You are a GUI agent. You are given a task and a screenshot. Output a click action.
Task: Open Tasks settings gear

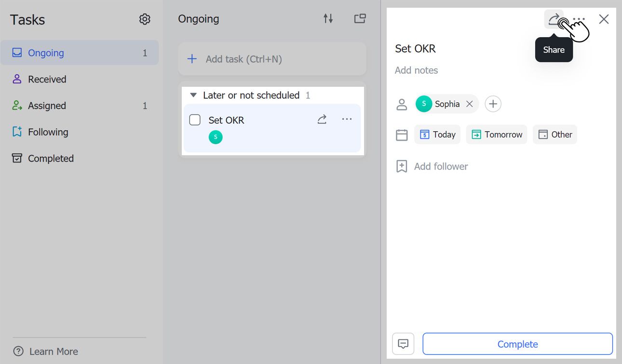click(x=145, y=19)
